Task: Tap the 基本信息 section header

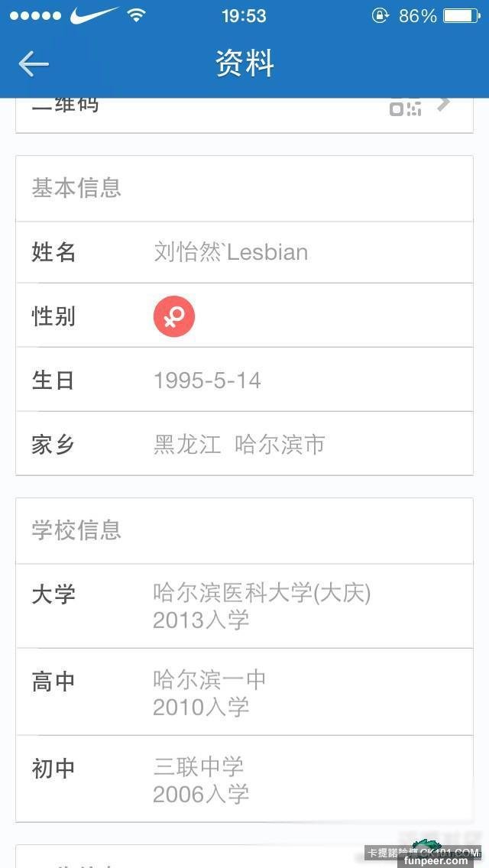Action: pos(76,188)
